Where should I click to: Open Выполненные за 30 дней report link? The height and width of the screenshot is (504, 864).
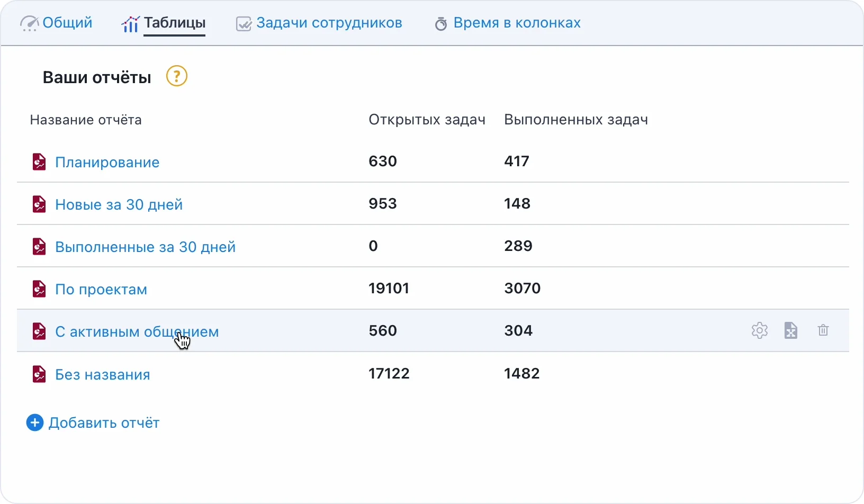pos(145,247)
